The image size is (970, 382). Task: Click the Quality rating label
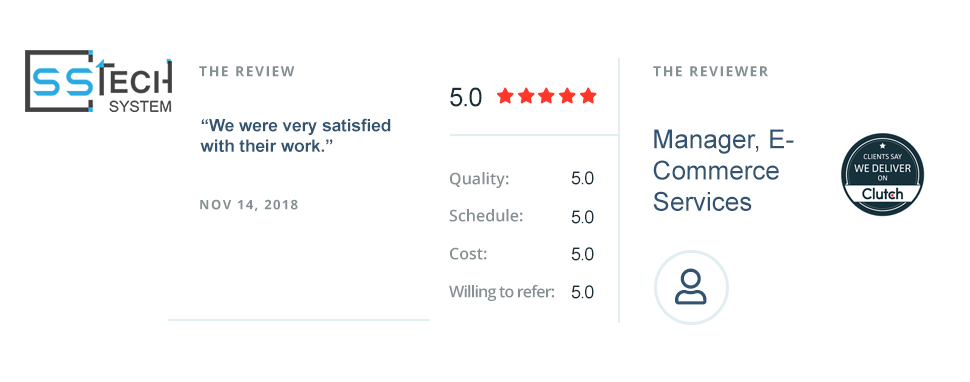click(x=479, y=179)
